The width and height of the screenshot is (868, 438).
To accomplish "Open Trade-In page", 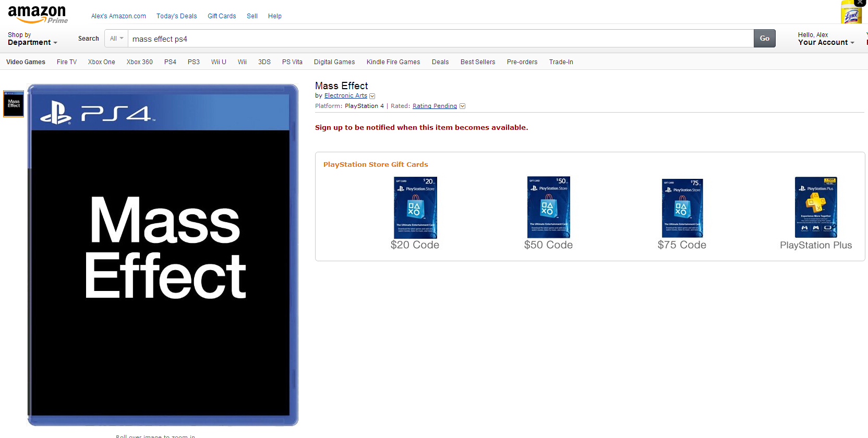I will click(561, 62).
